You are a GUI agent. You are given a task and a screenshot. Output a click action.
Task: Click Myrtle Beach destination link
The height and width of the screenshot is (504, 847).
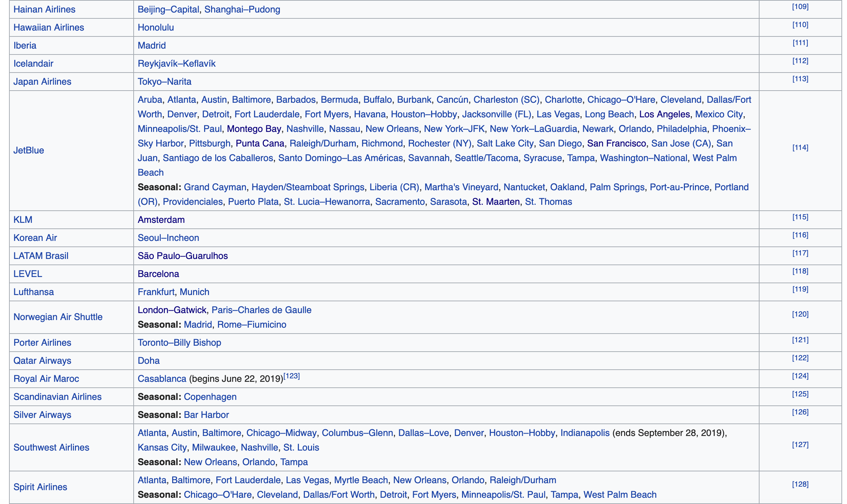point(361,480)
